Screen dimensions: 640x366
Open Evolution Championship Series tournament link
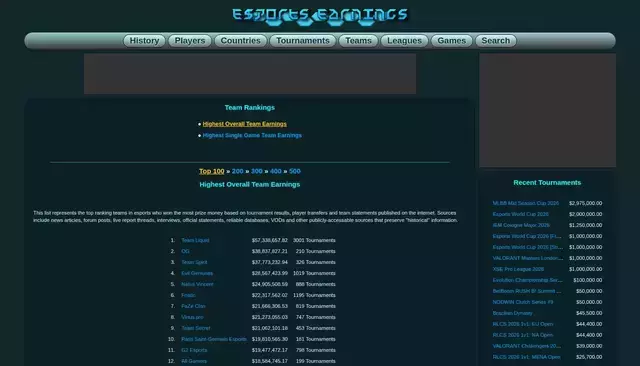click(x=527, y=280)
